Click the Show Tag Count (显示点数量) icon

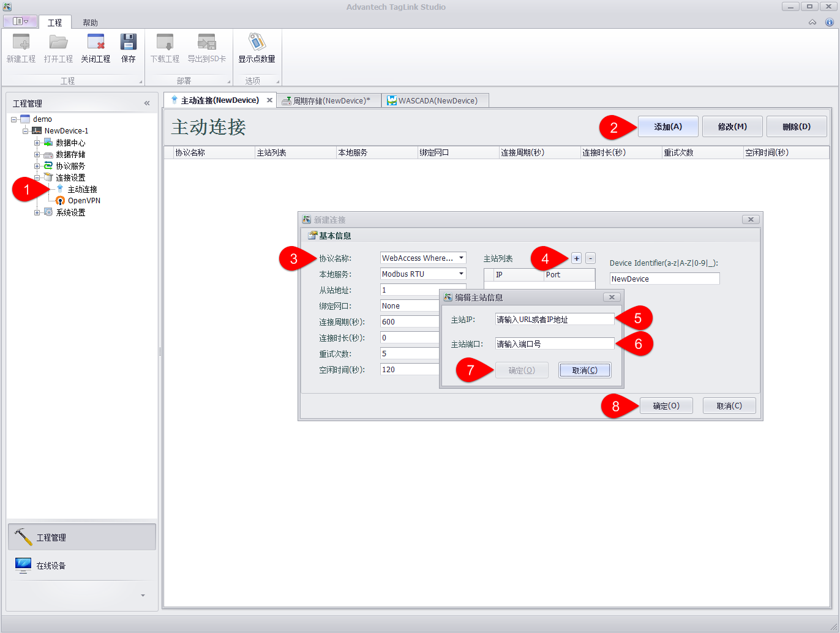point(257,43)
